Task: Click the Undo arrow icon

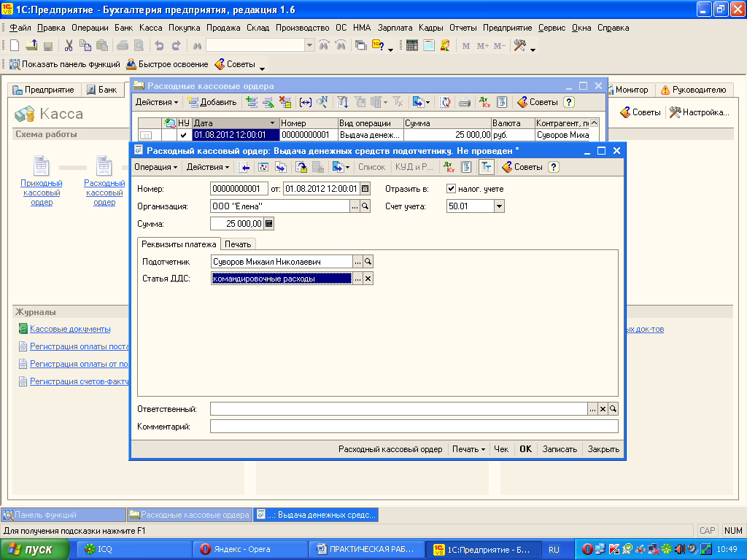Action: (159, 46)
